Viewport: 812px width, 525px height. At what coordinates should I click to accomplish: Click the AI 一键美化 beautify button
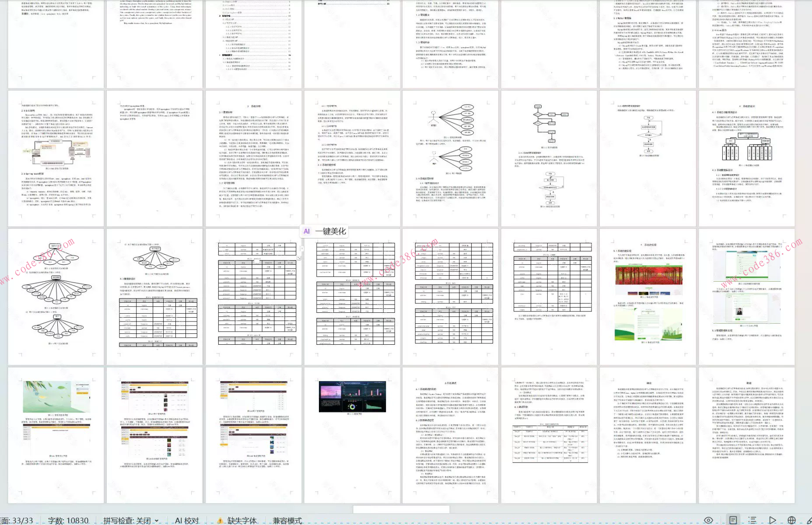click(324, 231)
